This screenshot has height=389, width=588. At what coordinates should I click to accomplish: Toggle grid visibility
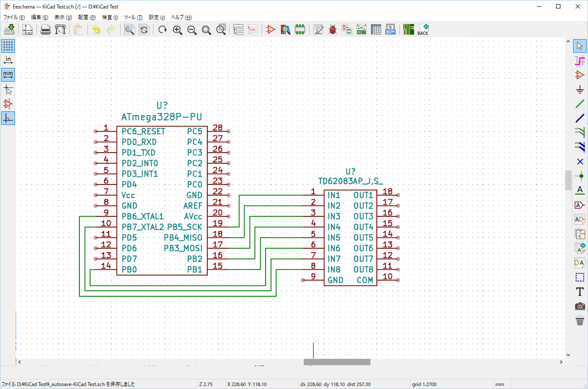click(8, 46)
